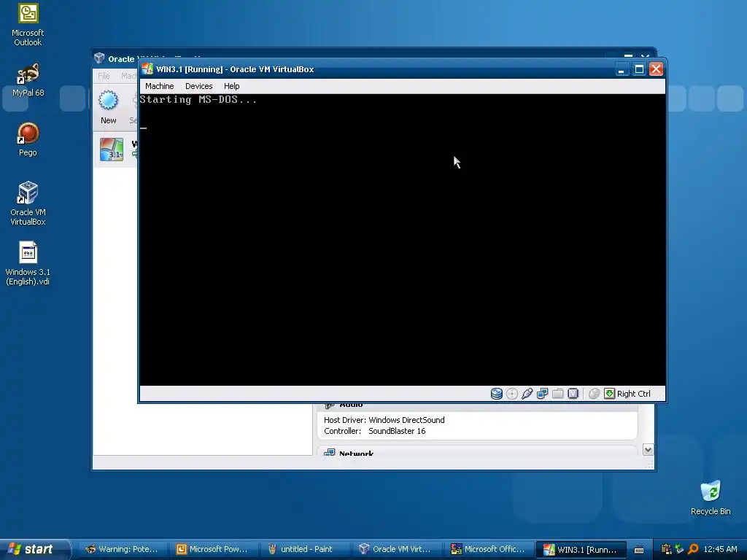Switch to the Warning: Pote... taskbar item
Screen dimensions: 747x560
tap(121, 549)
